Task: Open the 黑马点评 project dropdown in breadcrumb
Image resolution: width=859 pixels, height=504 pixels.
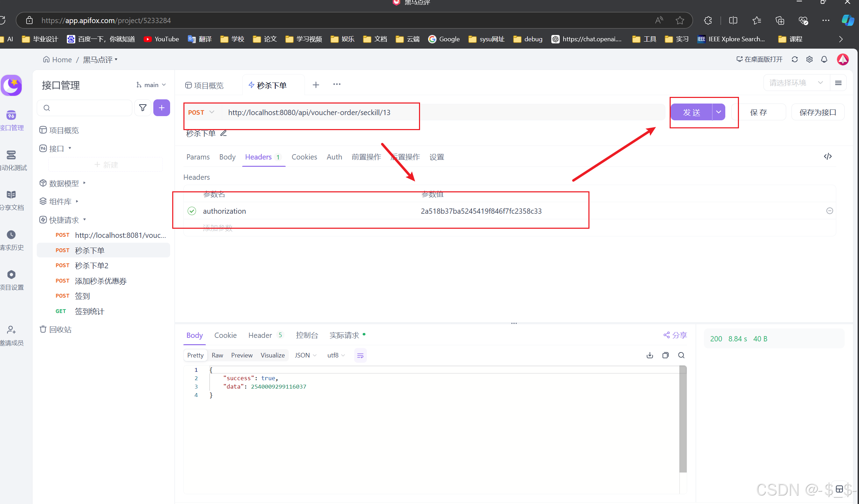Action: tap(100, 60)
